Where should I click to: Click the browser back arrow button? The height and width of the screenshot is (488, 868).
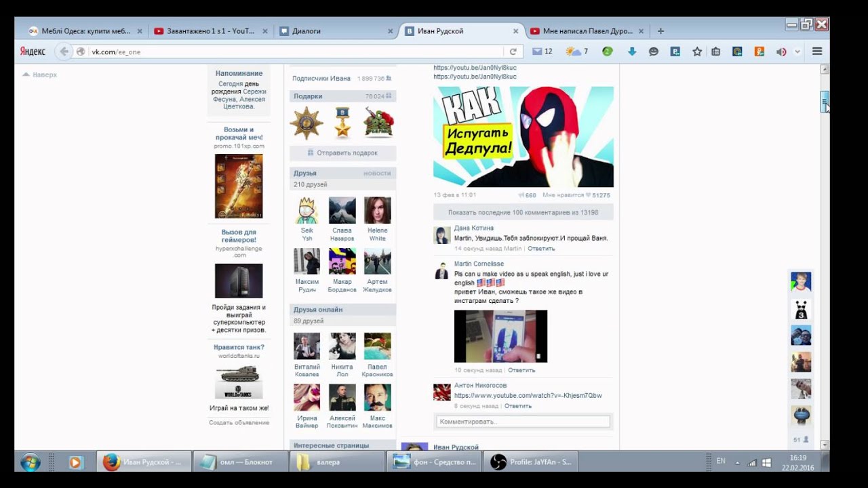tap(64, 52)
